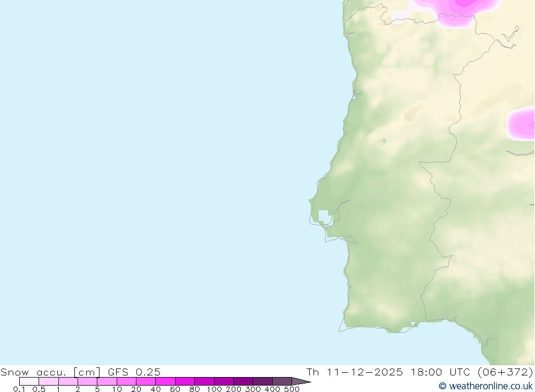Image resolution: width=535 pixels, height=392 pixels.
Task: Select the 2–5 cm legend color swatch
Action: [87, 381]
